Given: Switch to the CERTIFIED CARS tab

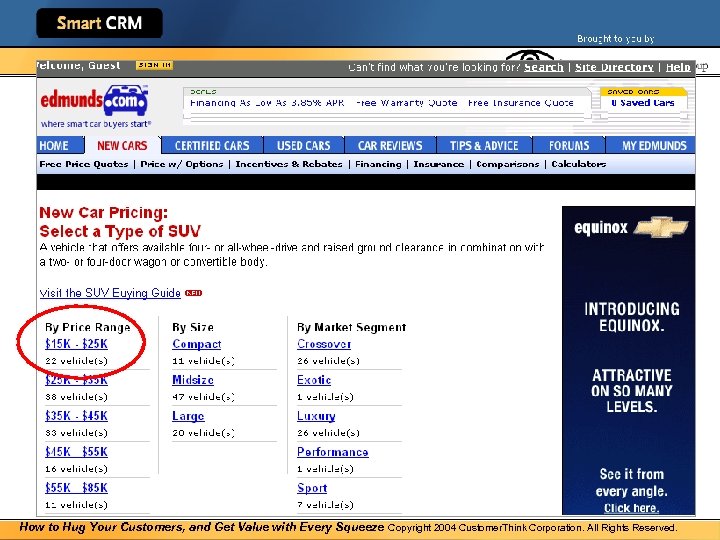Looking at the screenshot, I should (212, 146).
